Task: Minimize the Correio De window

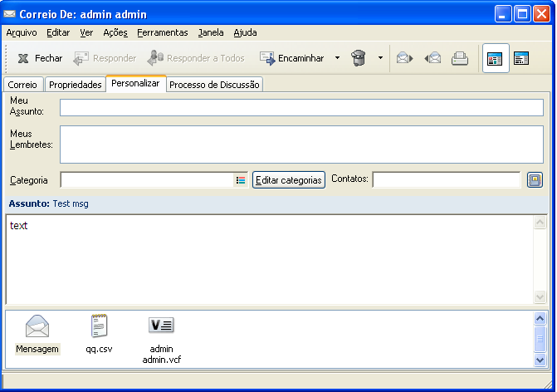Action: [503, 14]
